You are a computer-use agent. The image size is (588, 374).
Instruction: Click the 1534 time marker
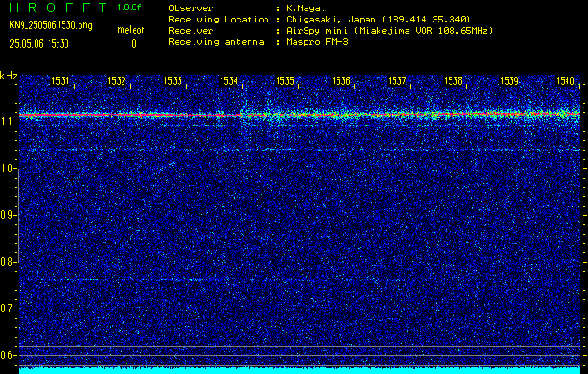coord(229,80)
